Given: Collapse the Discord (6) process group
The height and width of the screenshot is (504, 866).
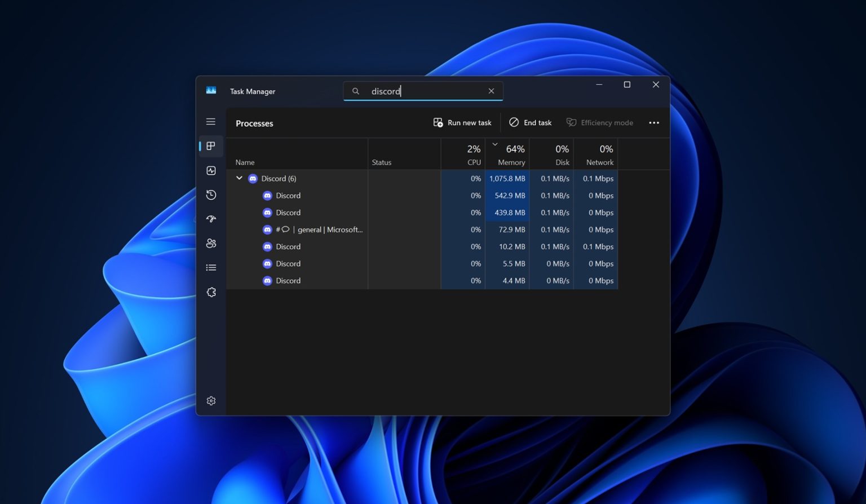Looking at the screenshot, I should (x=239, y=178).
